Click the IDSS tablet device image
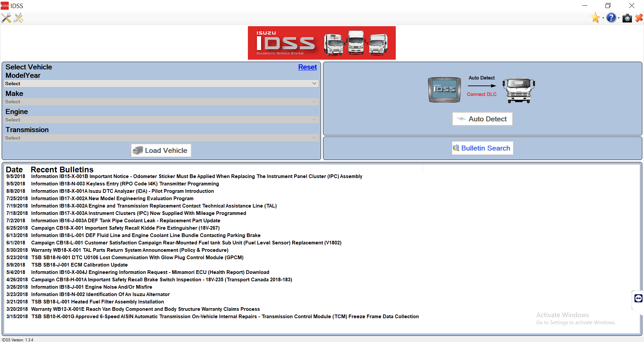Image resolution: width=644 pixels, height=342 pixels. pyautogui.click(x=444, y=90)
